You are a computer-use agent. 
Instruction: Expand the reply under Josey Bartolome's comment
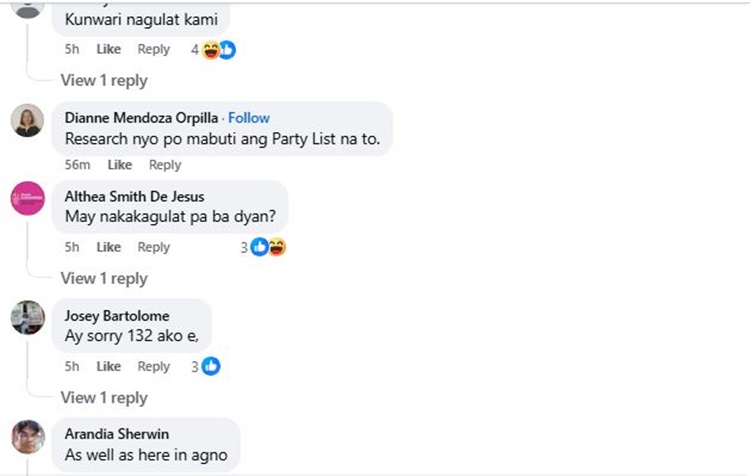104,398
